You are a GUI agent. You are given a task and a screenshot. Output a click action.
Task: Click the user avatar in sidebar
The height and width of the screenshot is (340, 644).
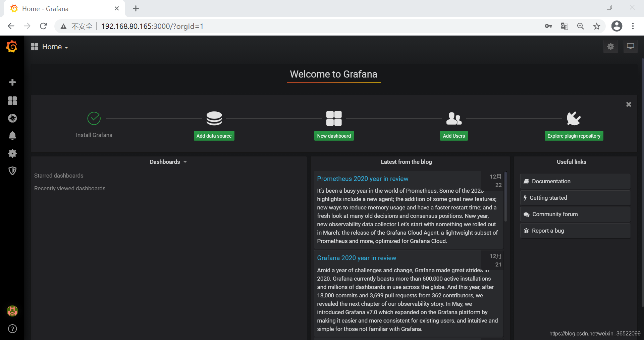(x=12, y=311)
